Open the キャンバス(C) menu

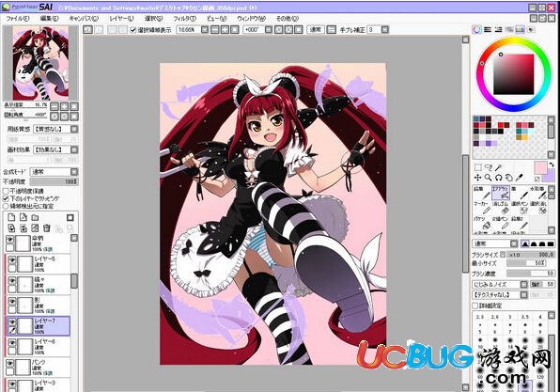(x=84, y=18)
